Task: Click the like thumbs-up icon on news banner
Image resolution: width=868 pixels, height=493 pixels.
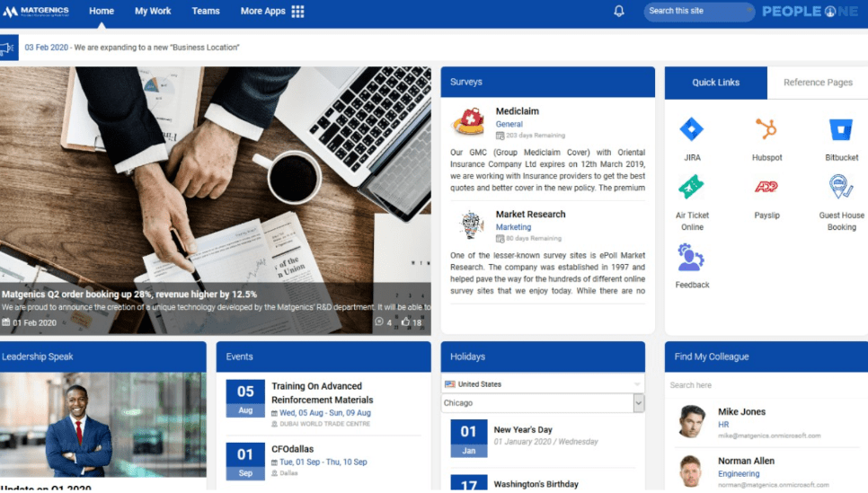Action: coord(406,321)
